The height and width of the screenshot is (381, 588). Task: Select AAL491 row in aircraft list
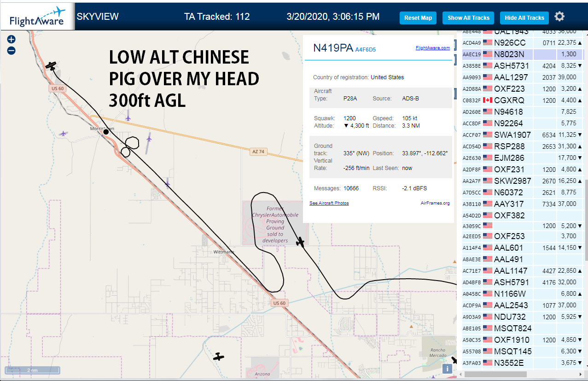(x=523, y=259)
